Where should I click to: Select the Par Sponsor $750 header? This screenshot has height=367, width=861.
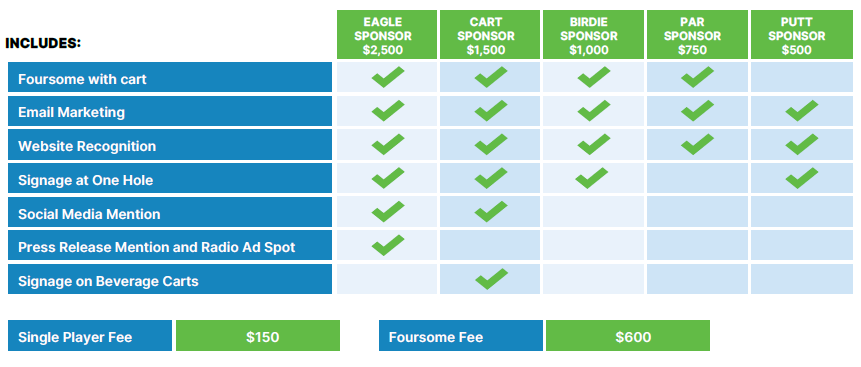[x=697, y=34]
